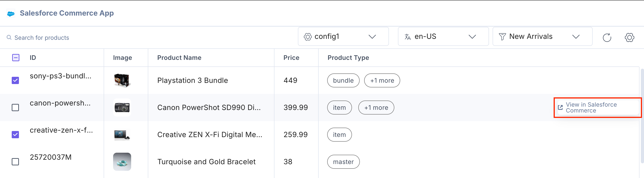Click the config1 gear icon

[x=308, y=37]
